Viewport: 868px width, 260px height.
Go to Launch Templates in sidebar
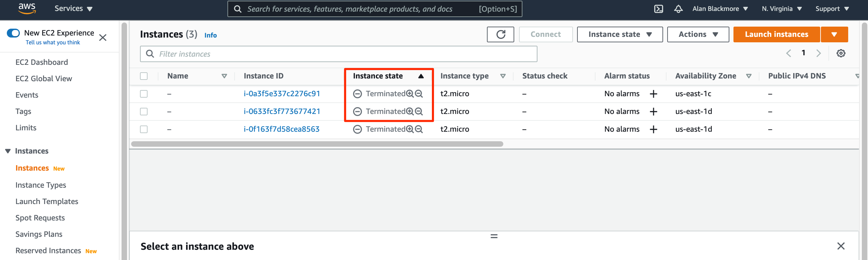coord(47,201)
